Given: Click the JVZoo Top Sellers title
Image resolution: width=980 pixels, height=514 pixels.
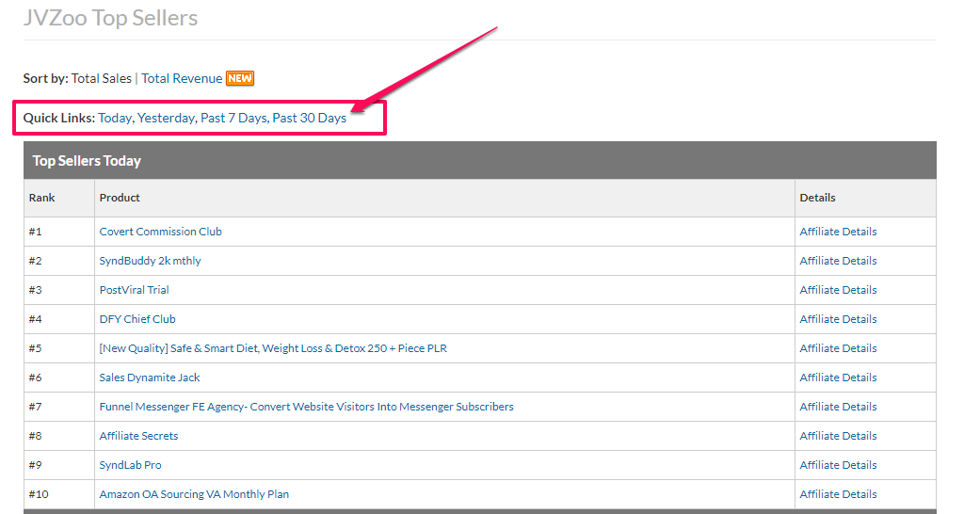Looking at the screenshot, I should (x=111, y=18).
